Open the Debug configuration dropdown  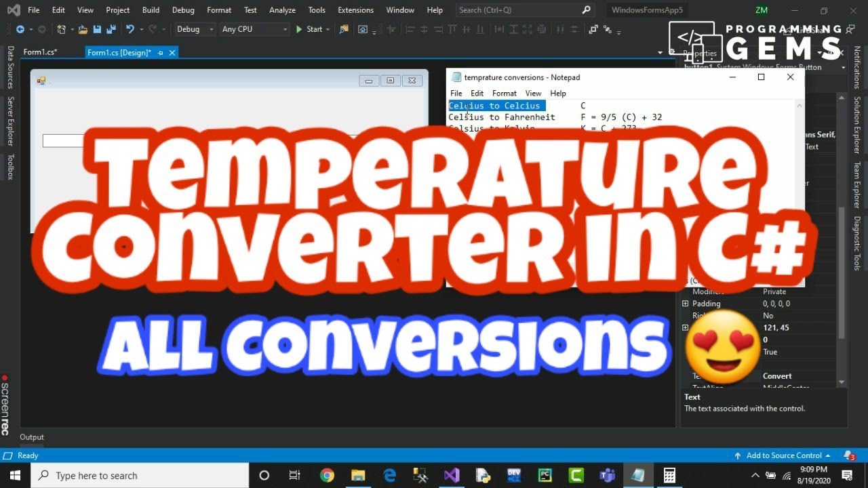(x=195, y=29)
